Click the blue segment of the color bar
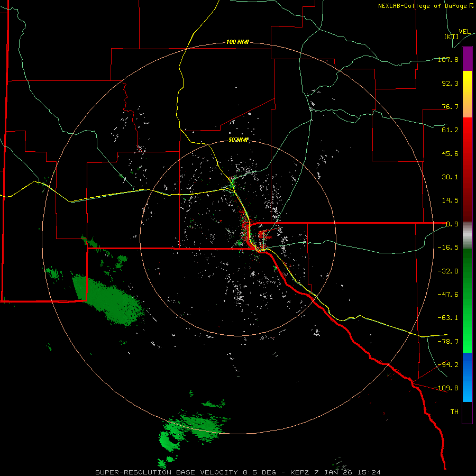476x476 pixels. 467,377
